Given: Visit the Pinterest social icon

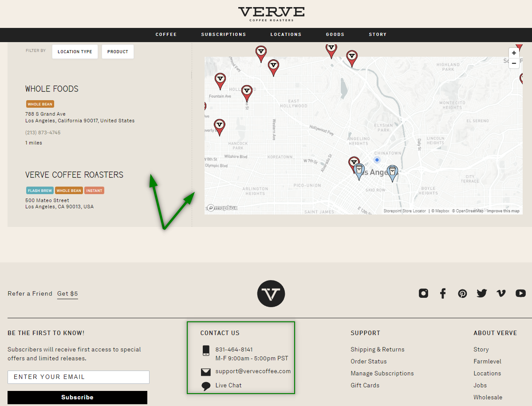Looking at the screenshot, I should point(462,293).
